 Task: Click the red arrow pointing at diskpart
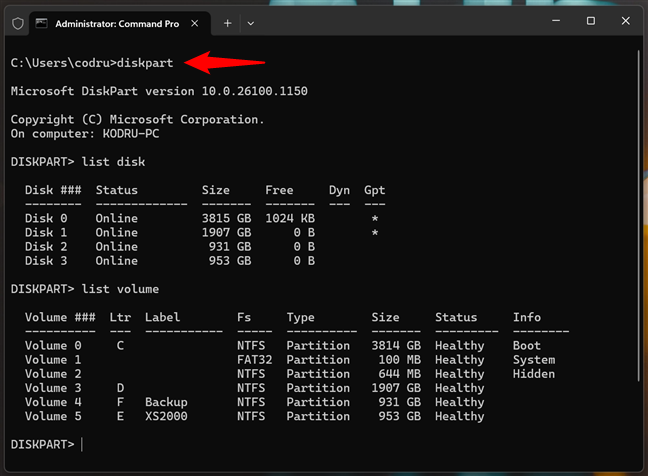pos(216,63)
